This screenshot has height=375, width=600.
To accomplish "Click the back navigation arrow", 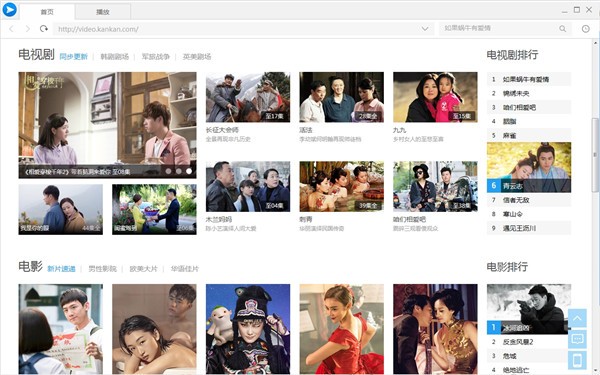I will click(x=11, y=29).
